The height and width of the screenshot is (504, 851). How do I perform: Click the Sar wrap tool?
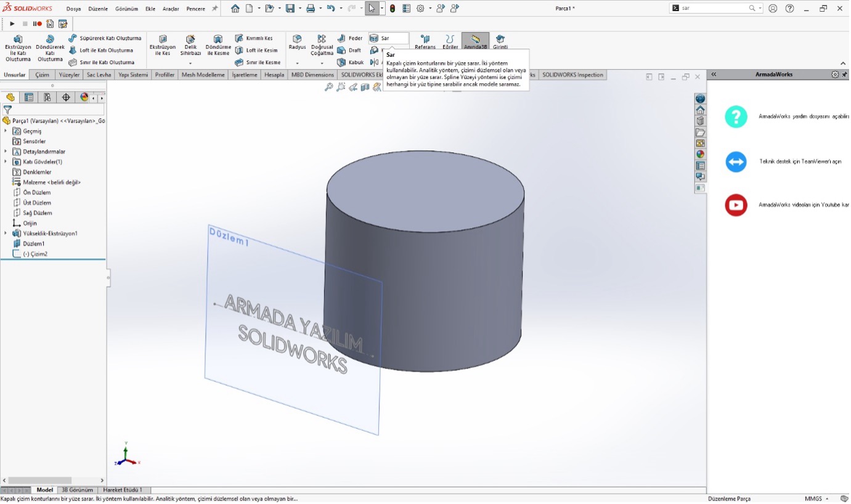click(388, 38)
